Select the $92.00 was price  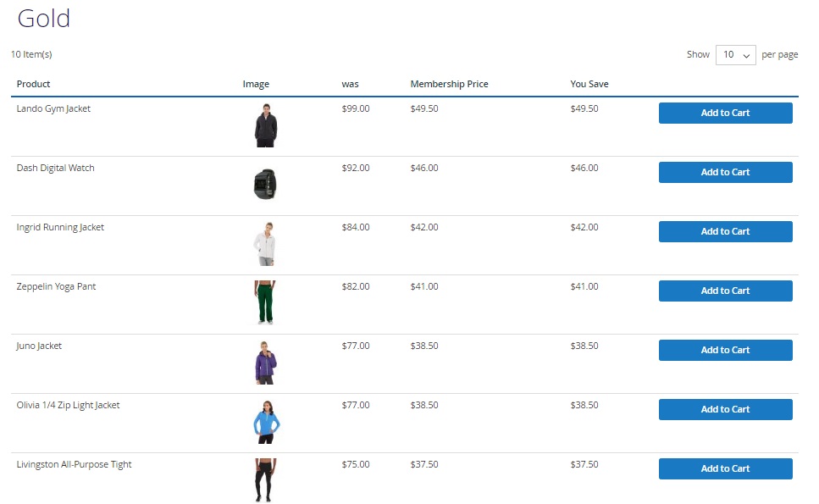tap(356, 169)
